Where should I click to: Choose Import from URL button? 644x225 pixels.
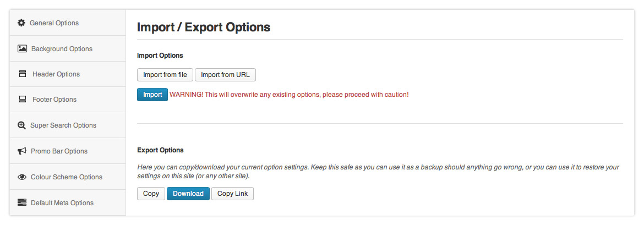coord(225,75)
